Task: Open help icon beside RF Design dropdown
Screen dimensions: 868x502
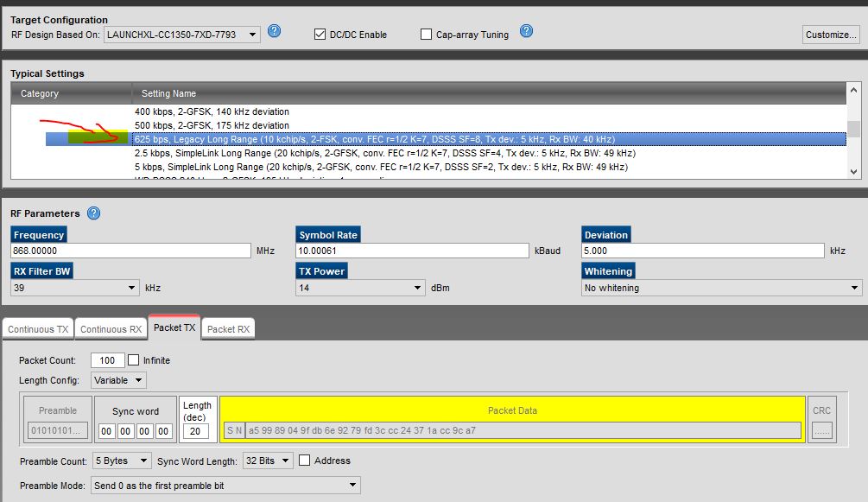Action: [x=274, y=31]
